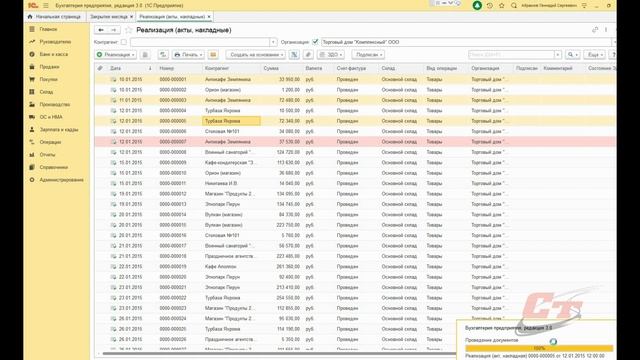Click the green notifications bell icon

(x=477, y=6)
